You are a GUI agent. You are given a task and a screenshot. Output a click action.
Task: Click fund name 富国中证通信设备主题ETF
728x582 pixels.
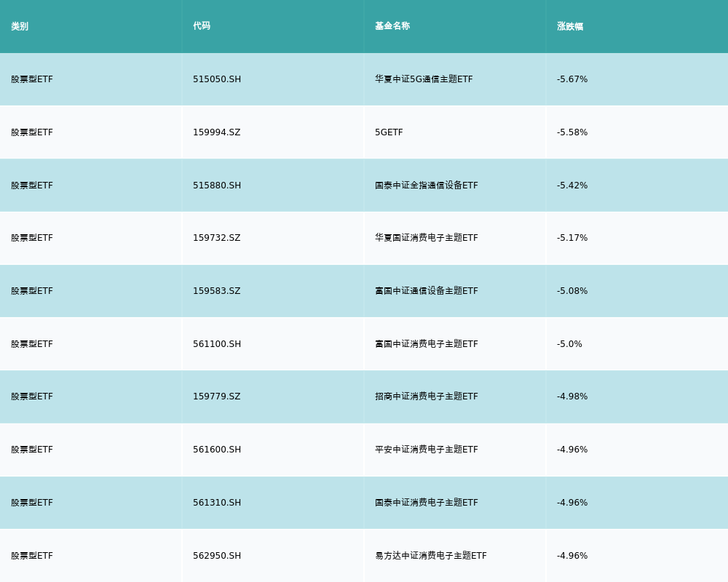pyautogui.click(x=426, y=291)
